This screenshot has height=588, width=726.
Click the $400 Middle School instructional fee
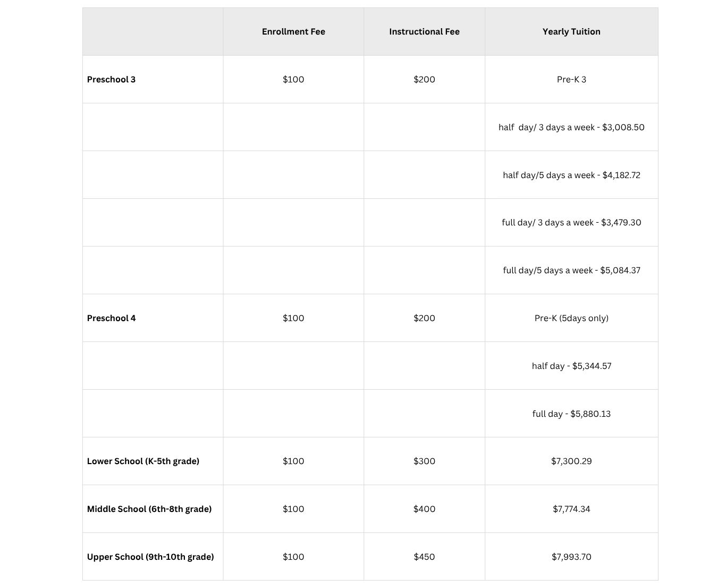coord(424,509)
